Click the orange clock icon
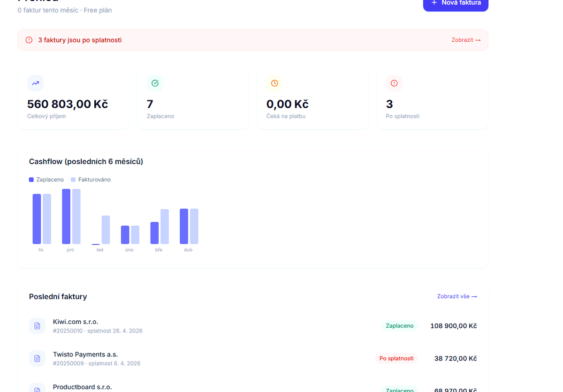This screenshot has width=563, height=392. point(274,83)
